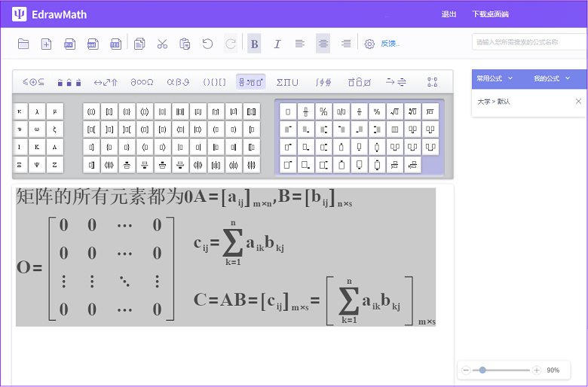The height and width of the screenshot is (387, 588).
Task: Open matrix templates category
Action: pyautogui.click(x=433, y=81)
